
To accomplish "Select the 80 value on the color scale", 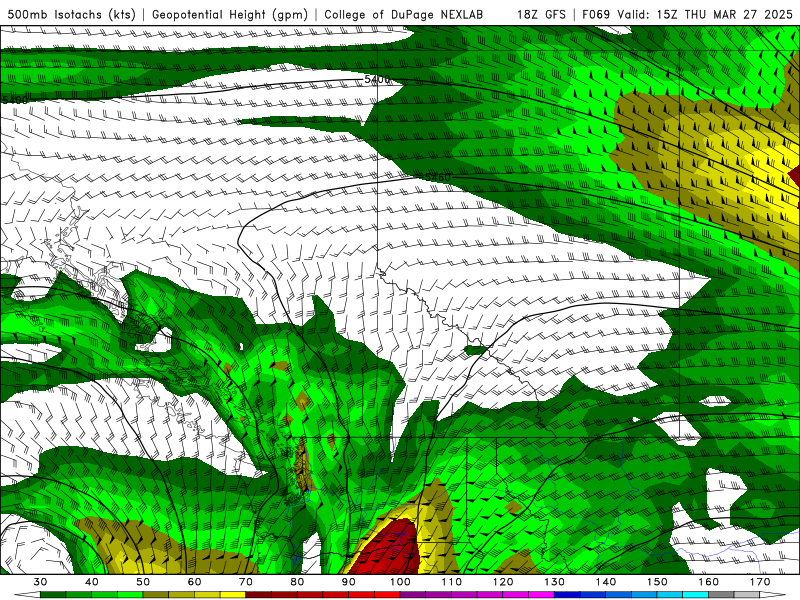I will 297,582.
